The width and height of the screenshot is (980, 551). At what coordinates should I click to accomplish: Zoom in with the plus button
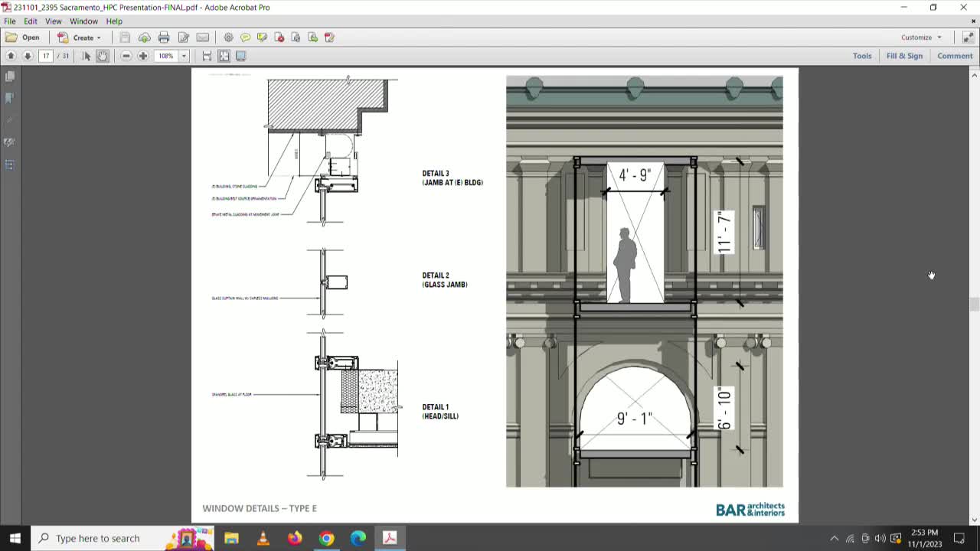pos(142,56)
